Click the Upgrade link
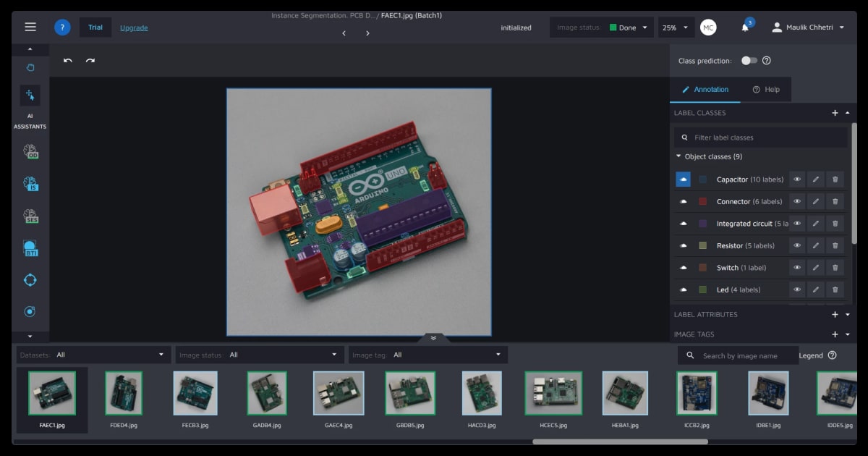Viewport: 868px width, 456px height. coord(134,28)
